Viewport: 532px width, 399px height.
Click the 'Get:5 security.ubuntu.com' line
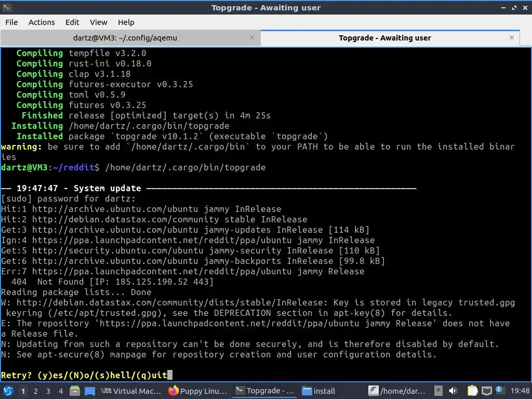tap(190, 250)
